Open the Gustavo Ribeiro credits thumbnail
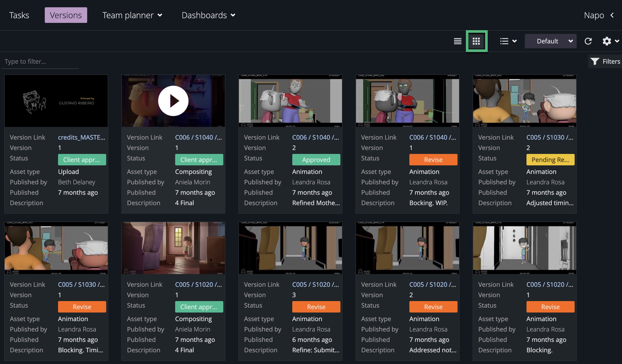 [x=56, y=101]
